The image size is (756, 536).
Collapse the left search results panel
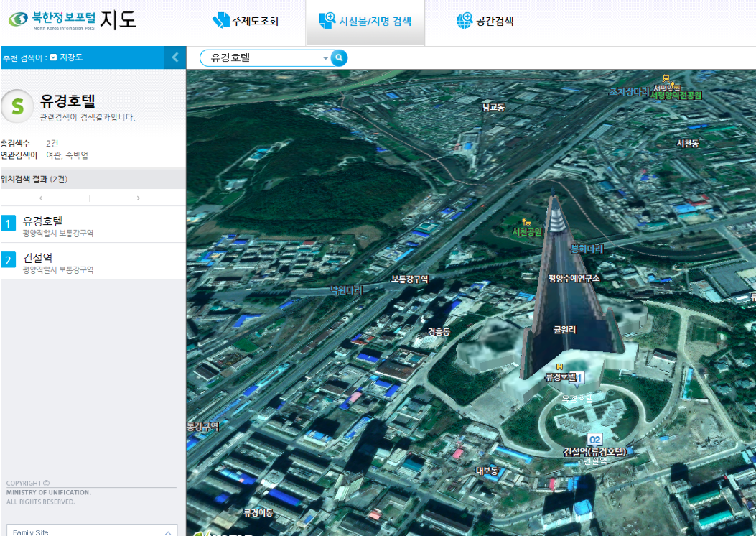click(x=175, y=57)
